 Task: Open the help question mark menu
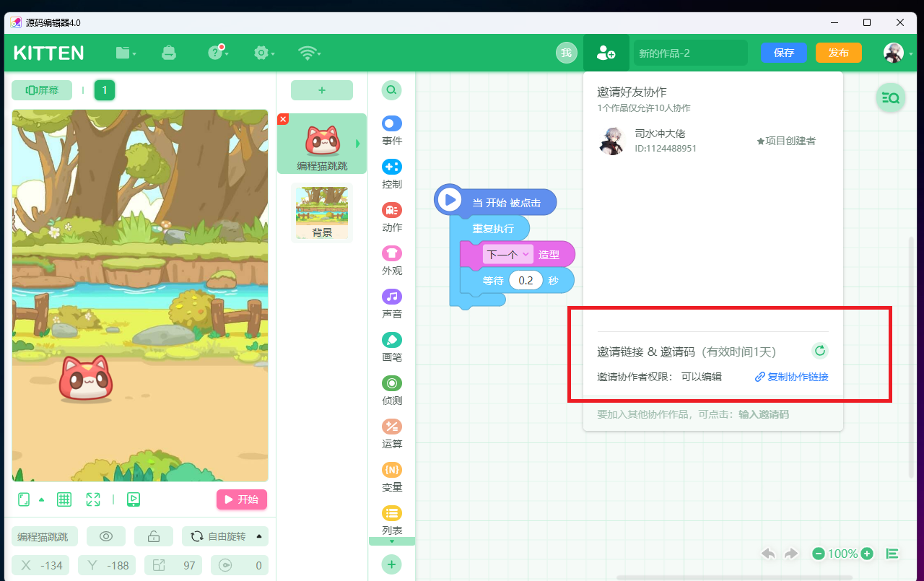(217, 53)
